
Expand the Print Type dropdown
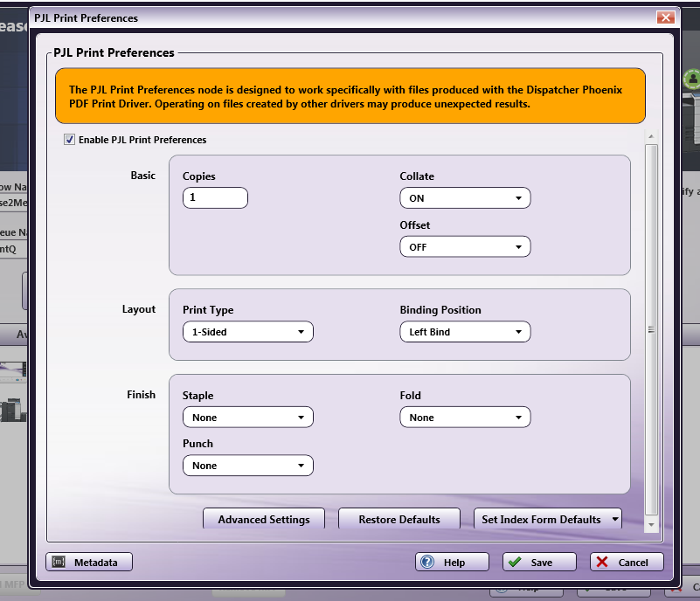(x=248, y=332)
